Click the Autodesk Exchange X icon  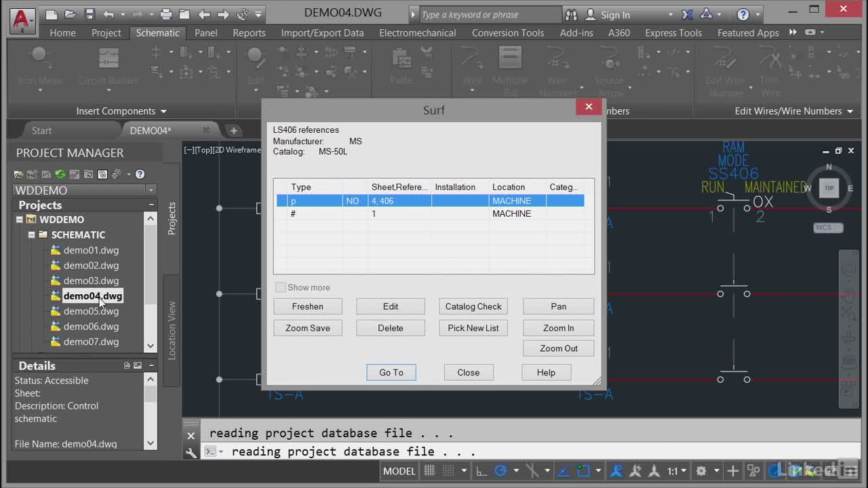click(688, 14)
